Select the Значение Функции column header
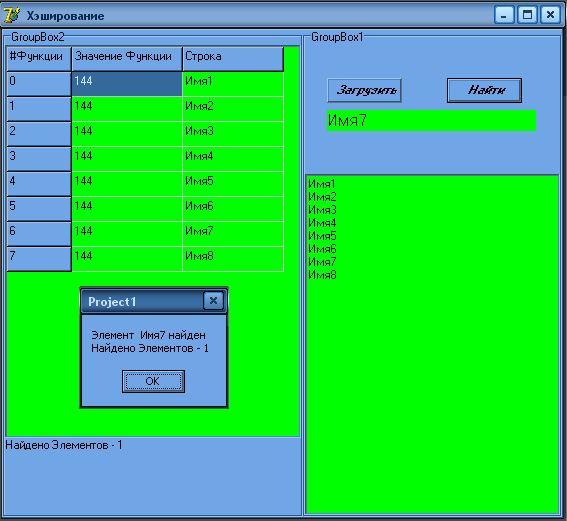Image resolution: width=567 pixels, height=521 pixels. tap(127, 59)
